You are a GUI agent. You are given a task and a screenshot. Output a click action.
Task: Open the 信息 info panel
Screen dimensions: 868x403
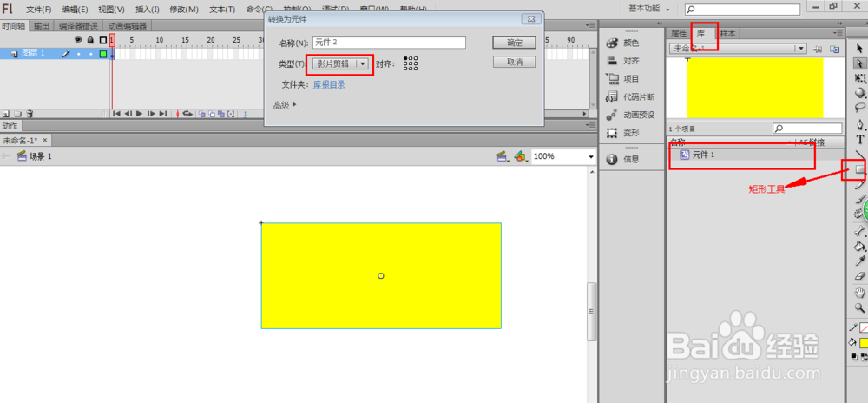pyautogui.click(x=623, y=160)
